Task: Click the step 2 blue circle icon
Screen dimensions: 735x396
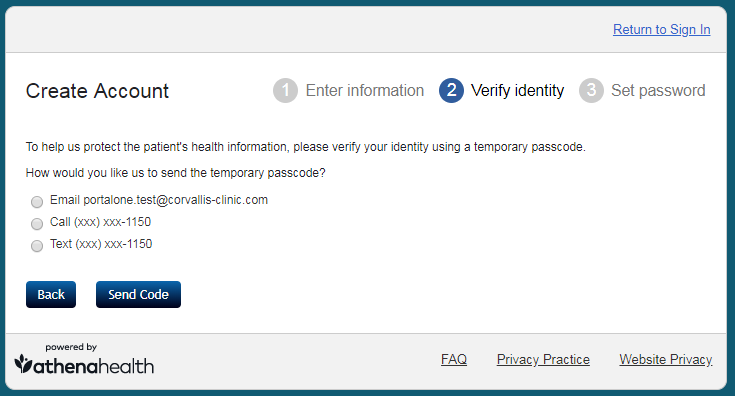Action: (x=451, y=90)
